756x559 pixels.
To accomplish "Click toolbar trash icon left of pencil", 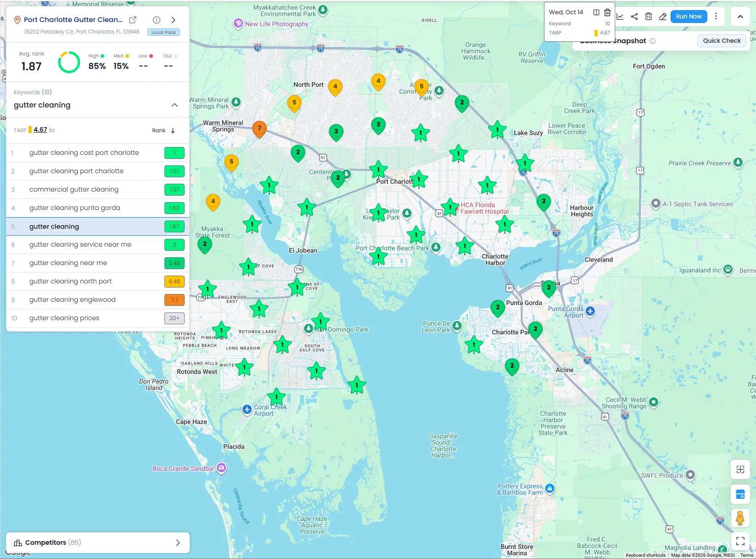I will 649,17.
